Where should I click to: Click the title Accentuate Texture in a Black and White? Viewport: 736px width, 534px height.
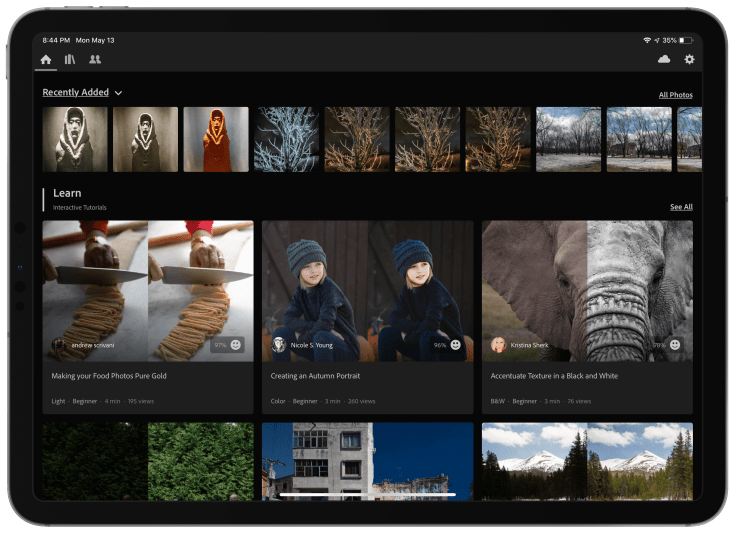click(x=554, y=376)
